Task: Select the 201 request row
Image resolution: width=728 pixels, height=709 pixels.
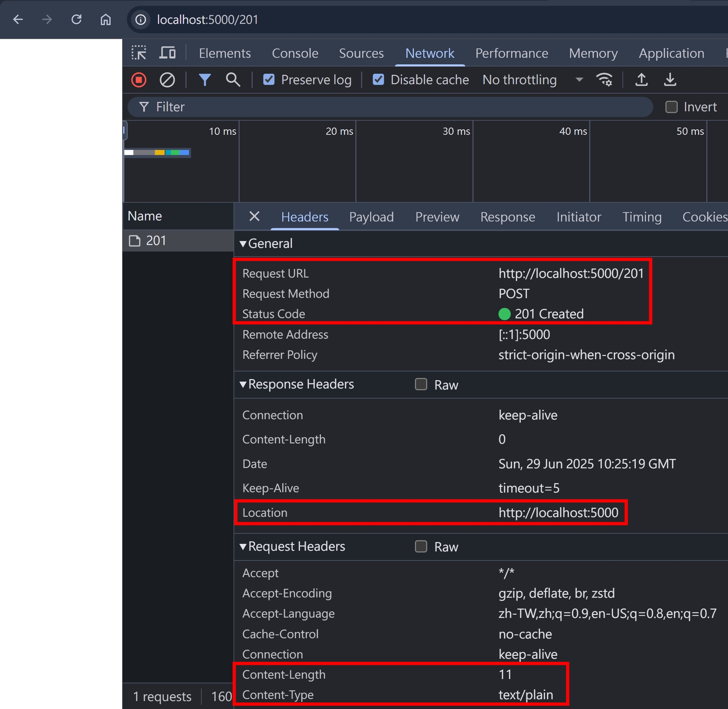Action: click(x=178, y=241)
